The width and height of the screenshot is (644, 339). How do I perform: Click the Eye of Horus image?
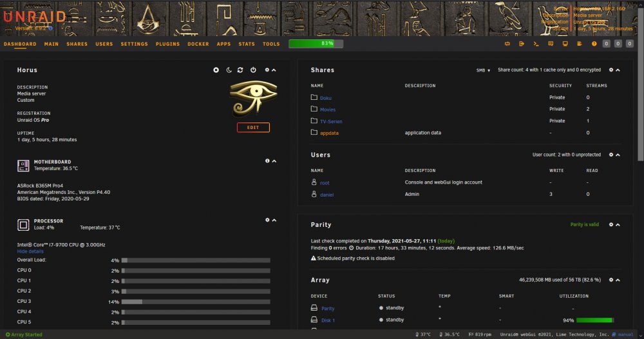(x=253, y=97)
